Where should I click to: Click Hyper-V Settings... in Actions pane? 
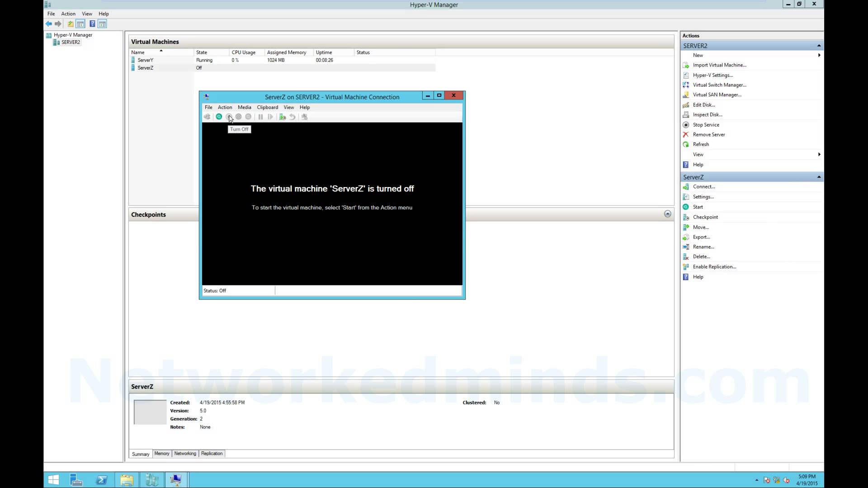point(713,75)
